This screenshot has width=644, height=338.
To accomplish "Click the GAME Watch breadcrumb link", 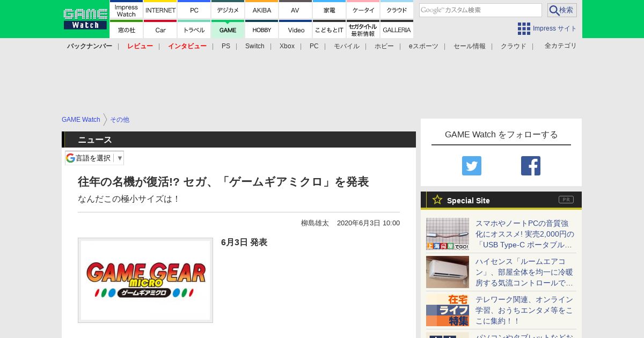I will tap(81, 120).
